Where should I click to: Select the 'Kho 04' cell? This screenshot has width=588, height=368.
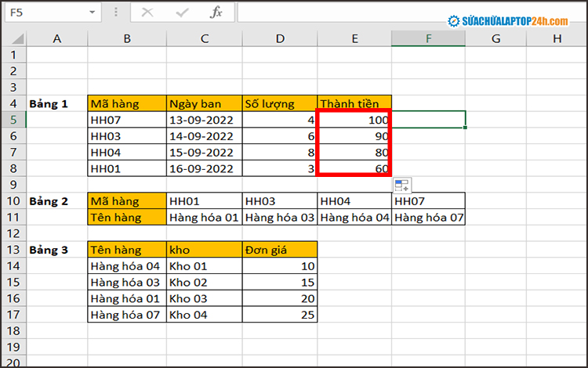[x=205, y=315]
